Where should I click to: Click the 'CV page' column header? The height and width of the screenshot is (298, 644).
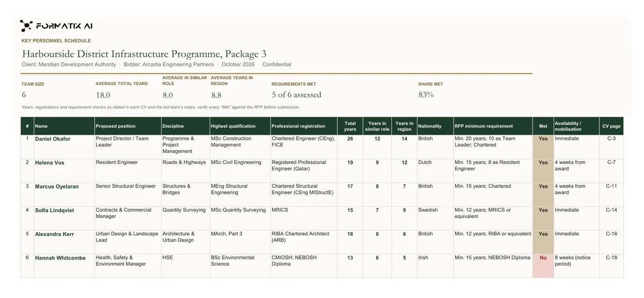[611, 126]
